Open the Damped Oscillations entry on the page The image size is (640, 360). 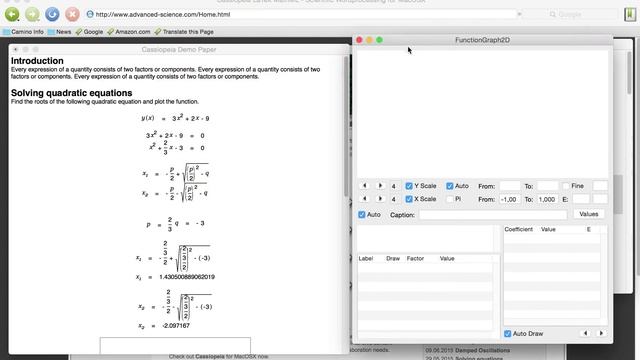click(x=482, y=350)
